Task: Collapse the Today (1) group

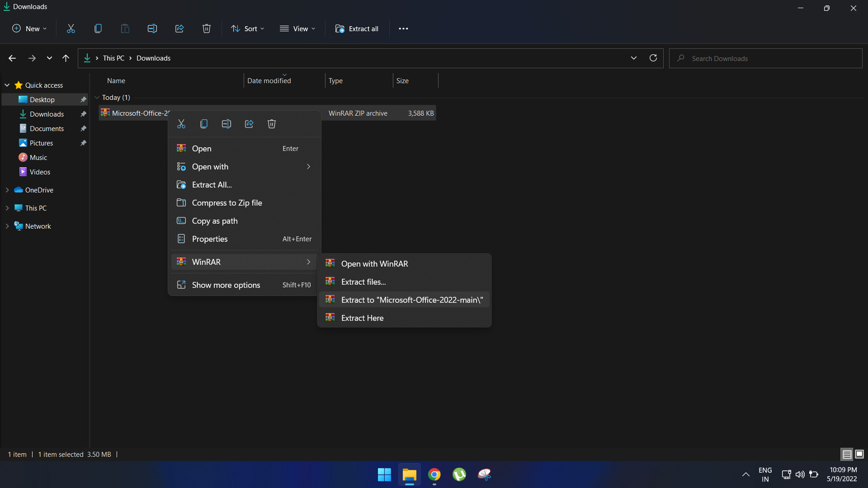Action: tap(97, 98)
